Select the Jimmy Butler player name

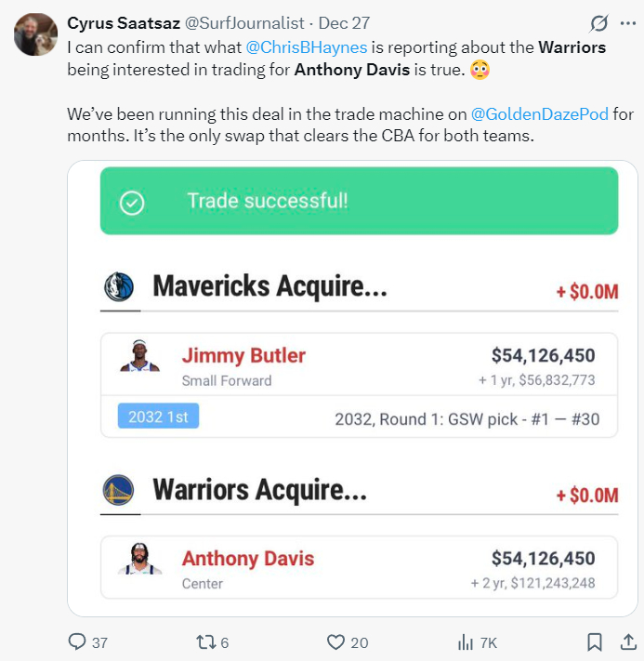pyautogui.click(x=243, y=355)
